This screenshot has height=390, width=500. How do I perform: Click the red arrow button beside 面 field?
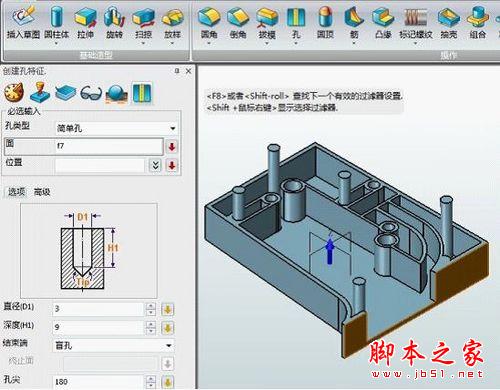click(172, 146)
